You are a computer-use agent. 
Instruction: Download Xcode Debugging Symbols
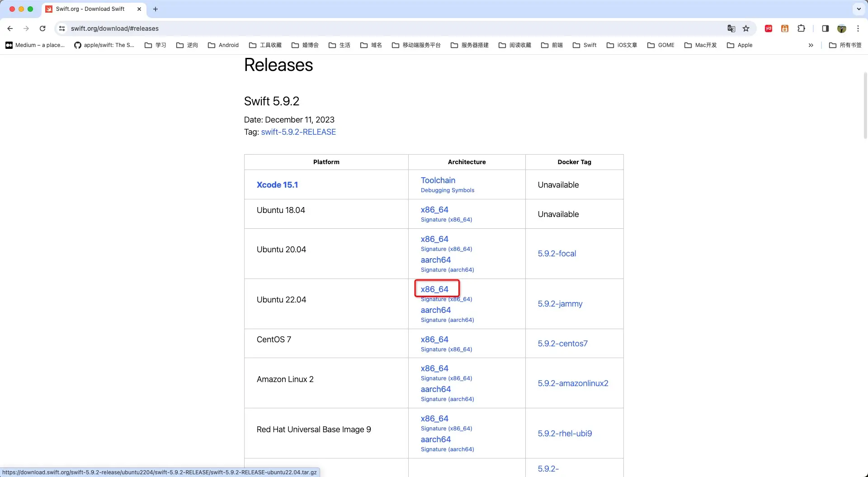pyautogui.click(x=448, y=190)
